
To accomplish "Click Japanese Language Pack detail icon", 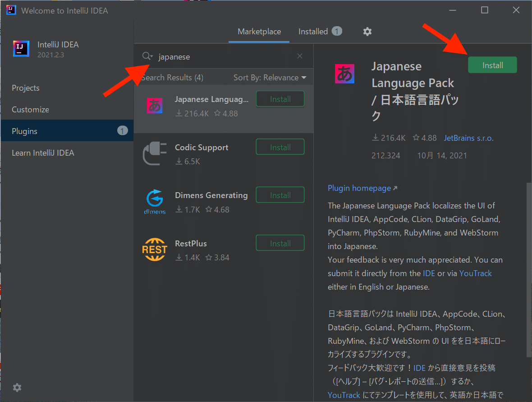I will pyautogui.click(x=344, y=74).
